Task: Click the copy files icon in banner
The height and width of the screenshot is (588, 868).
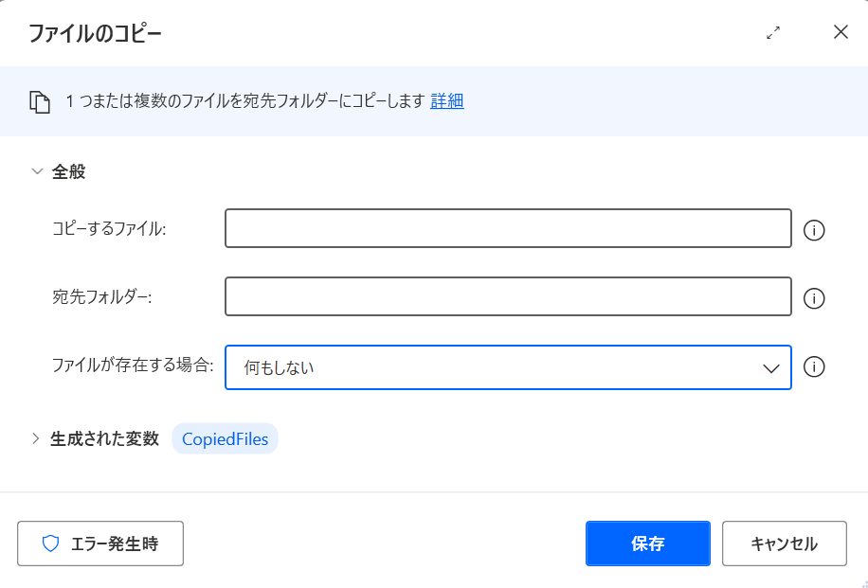Action: (39, 102)
